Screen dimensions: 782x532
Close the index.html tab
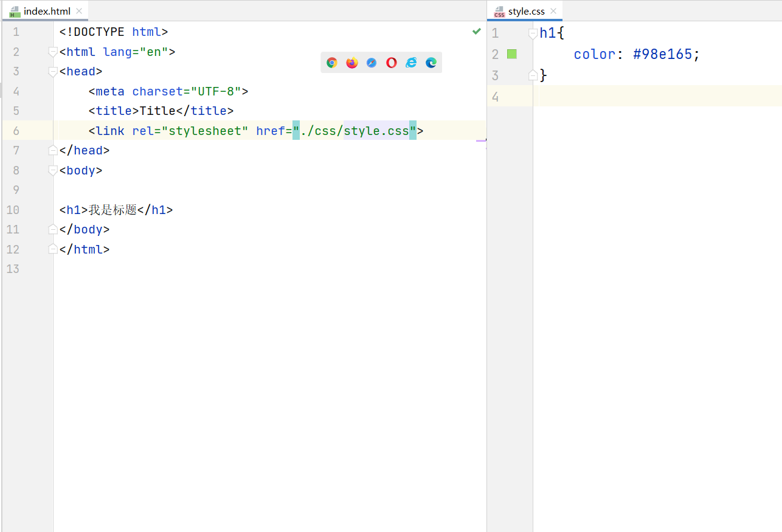point(79,11)
